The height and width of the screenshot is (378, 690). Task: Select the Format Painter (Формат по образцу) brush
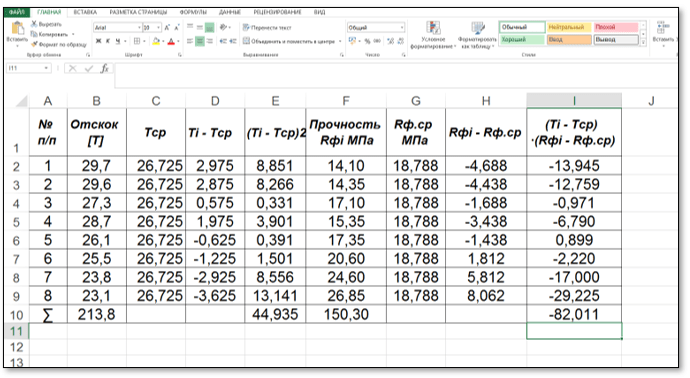[x=34, y=44]
